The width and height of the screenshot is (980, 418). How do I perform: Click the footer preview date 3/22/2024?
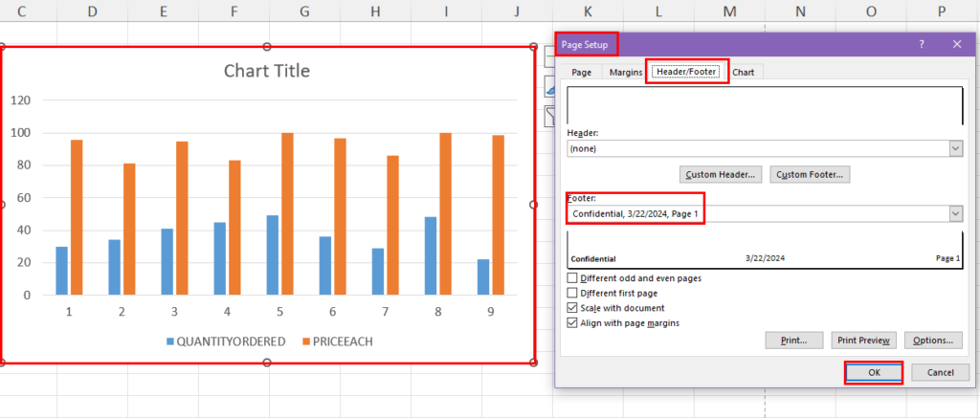tap(765, 257)
